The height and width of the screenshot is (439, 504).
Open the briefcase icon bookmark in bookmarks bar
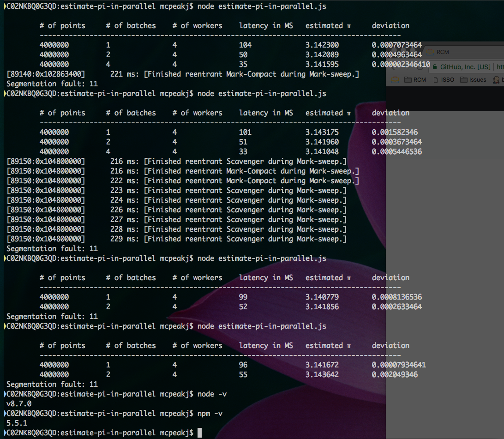click(395, 80)
